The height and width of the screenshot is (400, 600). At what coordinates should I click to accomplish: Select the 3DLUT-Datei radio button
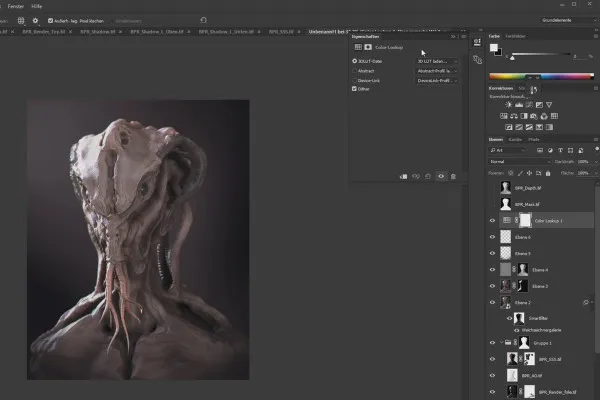pyautogui.click(x=354, y=61)
